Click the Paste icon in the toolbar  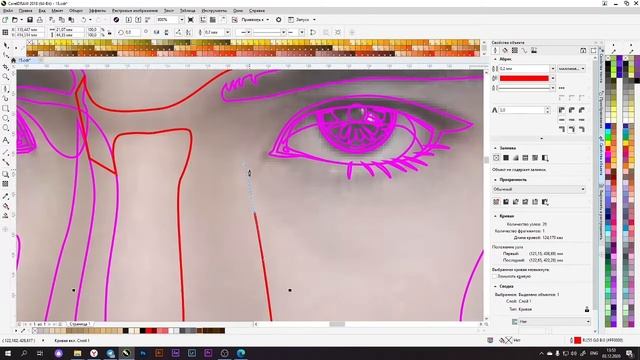71,20
